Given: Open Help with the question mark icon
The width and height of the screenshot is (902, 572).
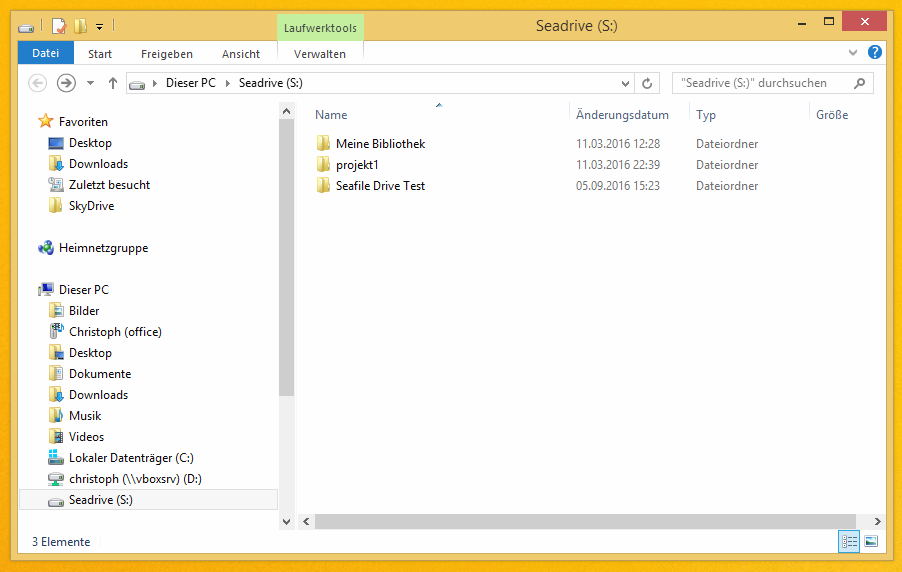Looking at the screenshot, I should [x=875, y=52].
